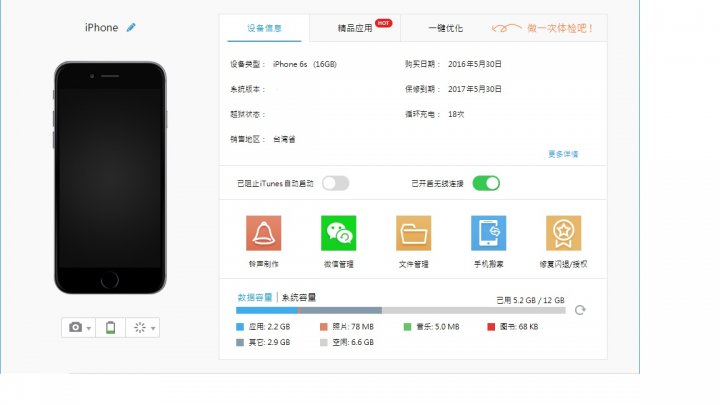Open repair crash/authorize (修复闪退/授权) icon

[563, 233]
